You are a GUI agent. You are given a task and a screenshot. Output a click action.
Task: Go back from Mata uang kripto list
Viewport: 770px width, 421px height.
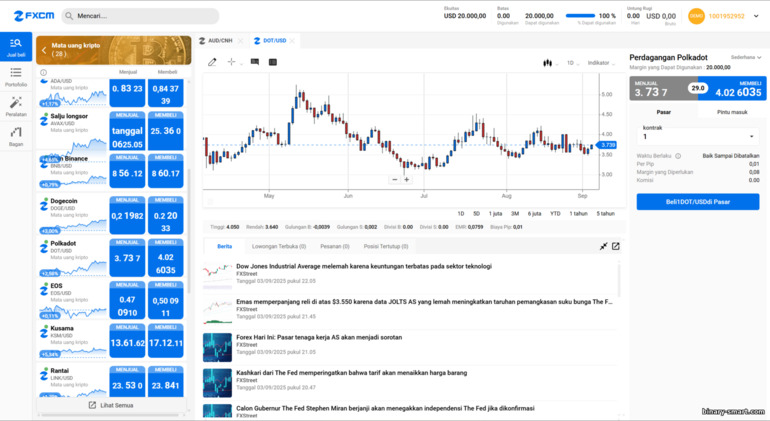point(44,50)
